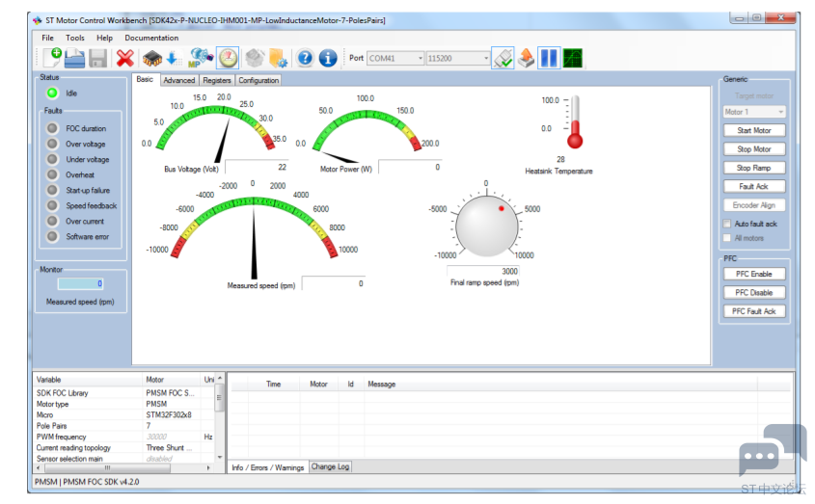Select the PWM frequency variable row

(x=124, y=437)
